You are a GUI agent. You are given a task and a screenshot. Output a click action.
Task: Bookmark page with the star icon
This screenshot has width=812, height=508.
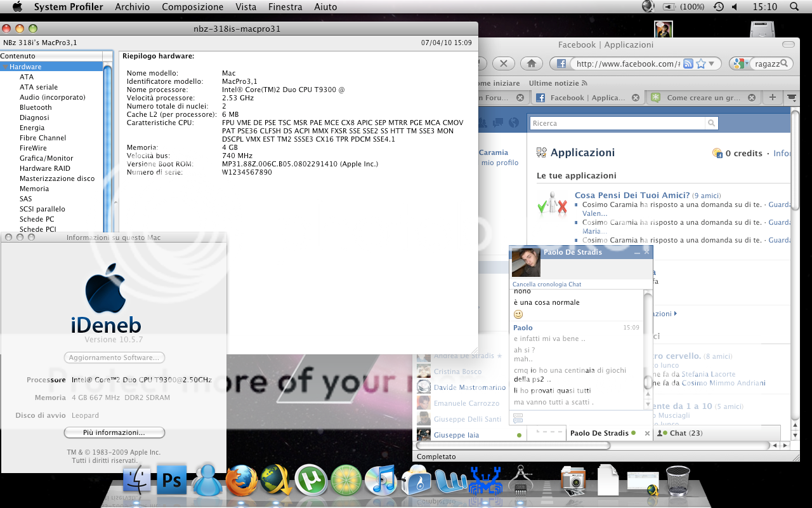700,63
